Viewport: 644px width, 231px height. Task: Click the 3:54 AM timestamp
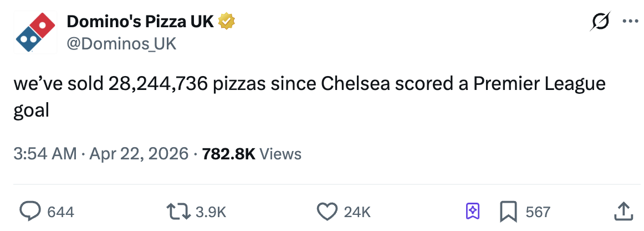[x=45, y=153]
